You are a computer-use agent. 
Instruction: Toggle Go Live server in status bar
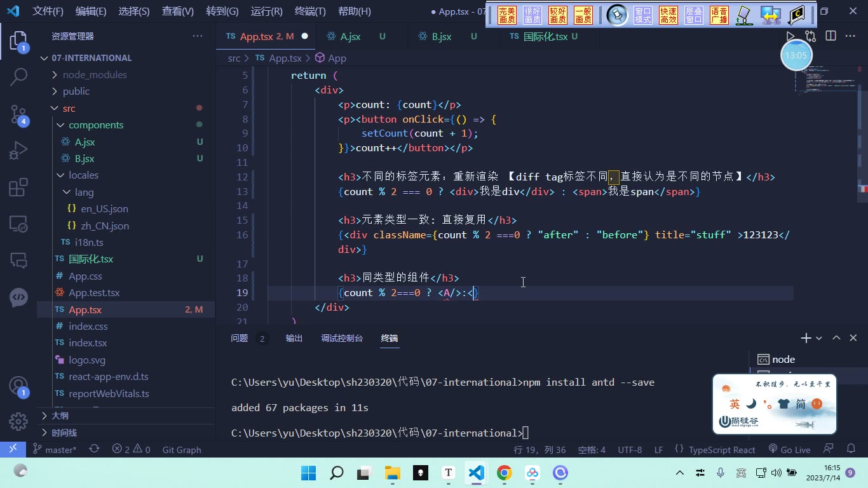[789, 449]
